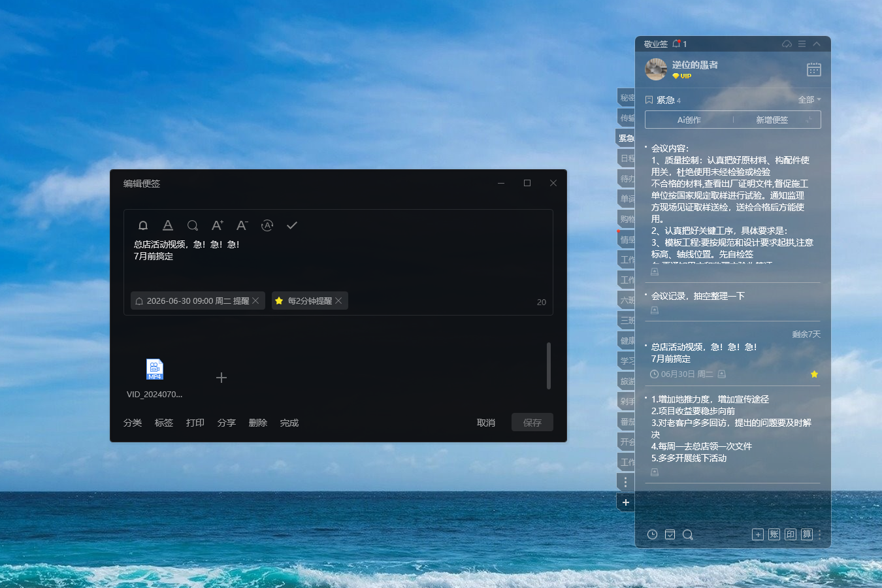Click 完成 in the editor footer
Screen dimensions: 882x588
point(289,423)
